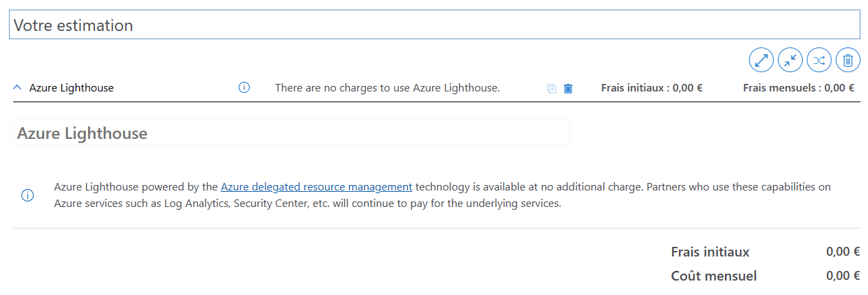Click the 0,00 € value beside total Frais initiaux
The width and height of the screenshot is (868, 295).
click(843, 252)
